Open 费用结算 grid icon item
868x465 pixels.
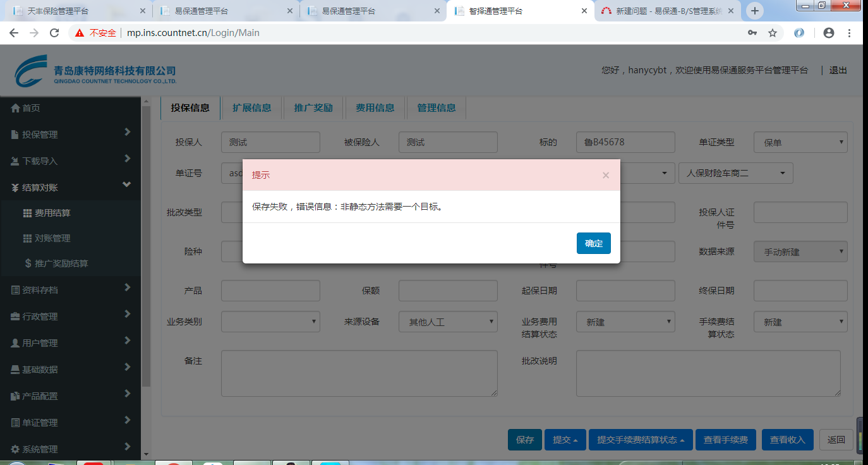[x=27, y=213]
